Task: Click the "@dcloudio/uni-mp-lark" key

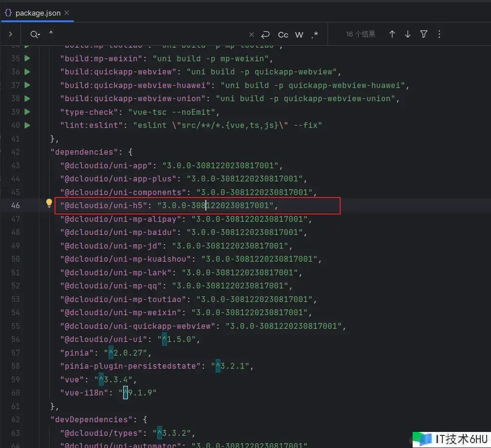Action: [x=115, y=272]
